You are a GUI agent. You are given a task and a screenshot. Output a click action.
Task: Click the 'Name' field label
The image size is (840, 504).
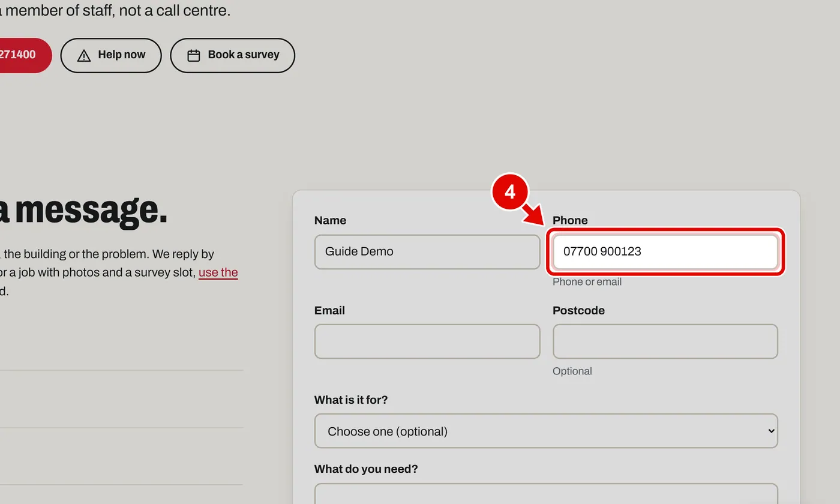330,221
